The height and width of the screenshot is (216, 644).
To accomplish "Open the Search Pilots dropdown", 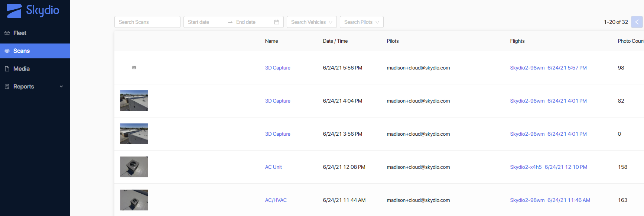I will [361, 22].
